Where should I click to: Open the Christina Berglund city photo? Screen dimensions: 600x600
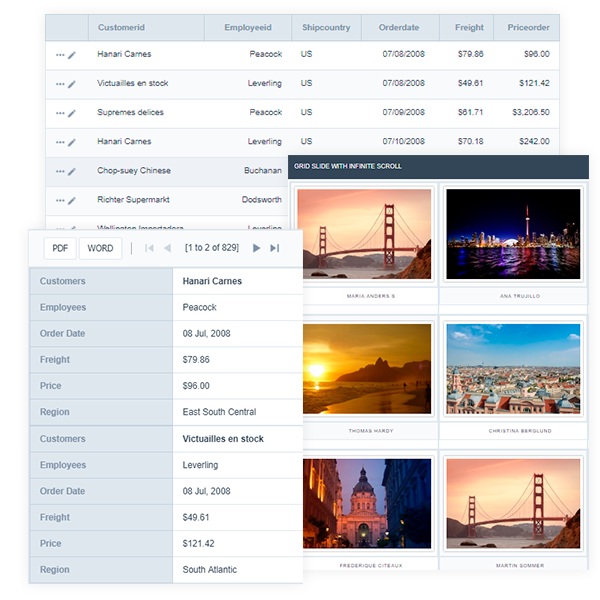[513, 369]
